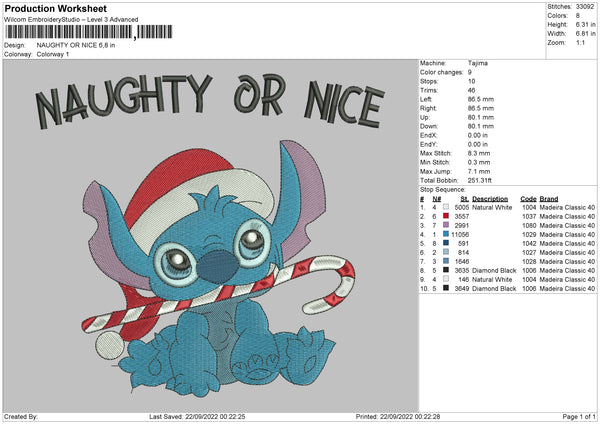Click the purple swatch beside stitch count 2991

(446, 225)
